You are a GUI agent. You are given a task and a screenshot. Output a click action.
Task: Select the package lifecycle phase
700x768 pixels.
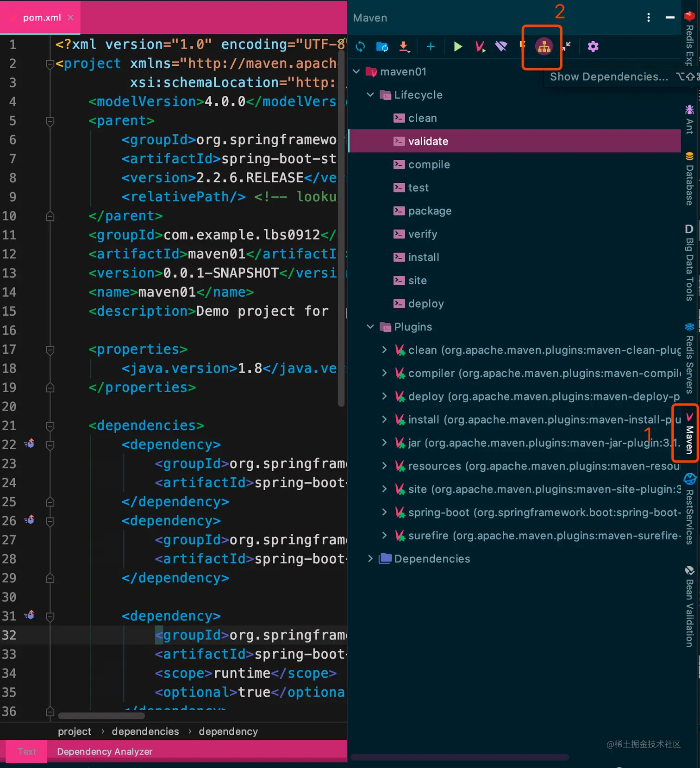(x=514, y=211)
